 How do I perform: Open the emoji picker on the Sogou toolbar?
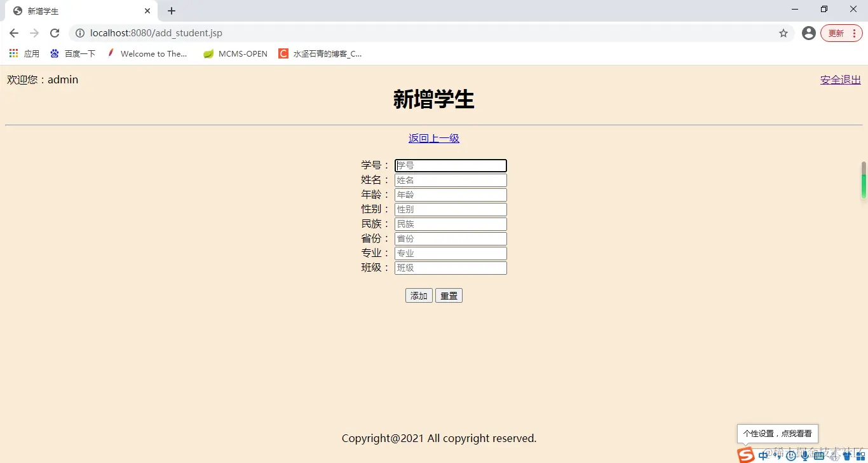point(790,455)
